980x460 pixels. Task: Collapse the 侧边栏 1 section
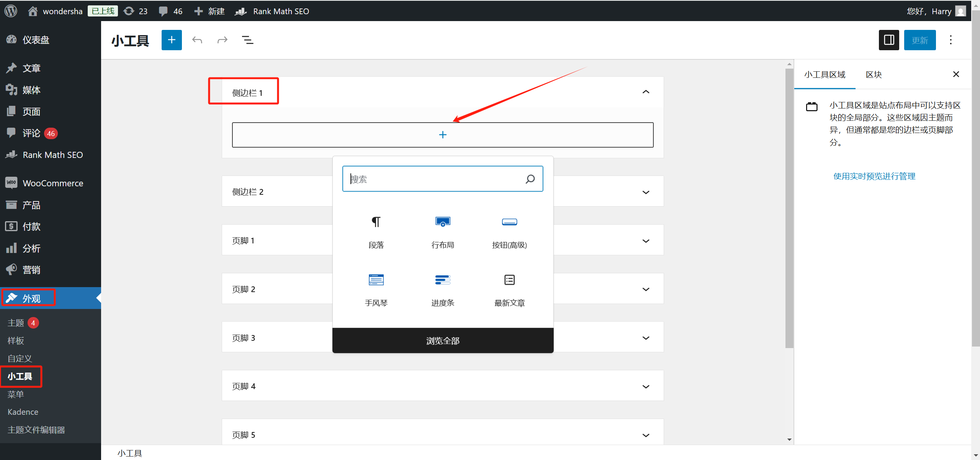click(645, 92)
